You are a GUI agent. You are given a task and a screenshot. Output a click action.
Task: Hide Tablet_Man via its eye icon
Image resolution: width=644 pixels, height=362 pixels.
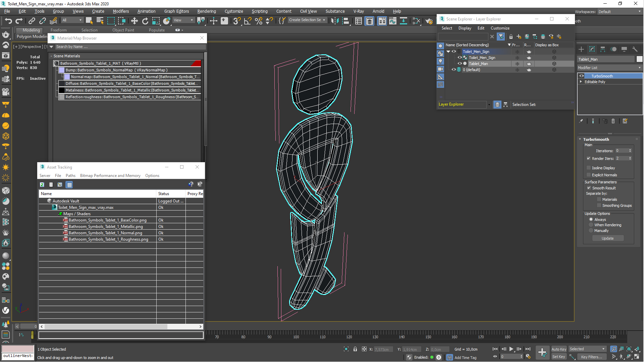(460, 64)
